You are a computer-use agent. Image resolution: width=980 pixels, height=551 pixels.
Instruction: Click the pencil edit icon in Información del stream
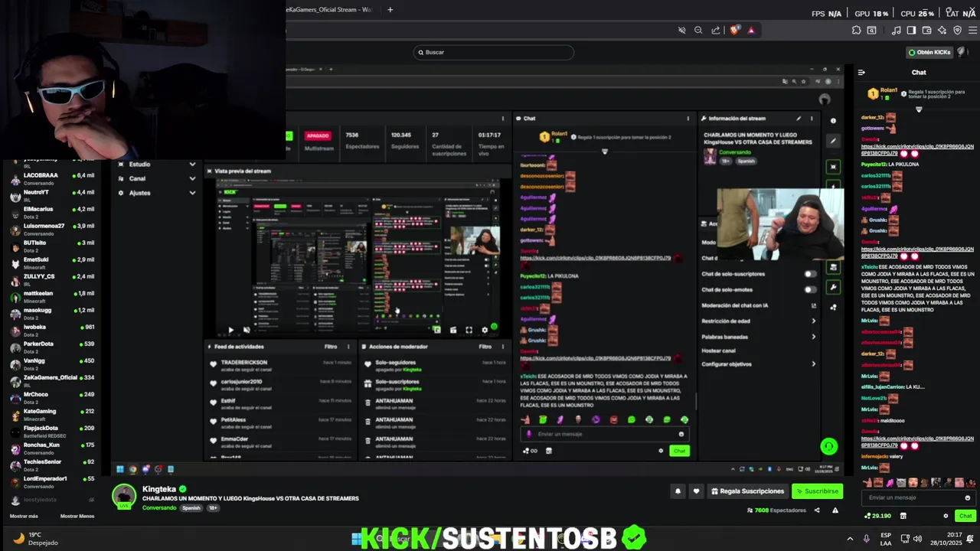point(799,119)
